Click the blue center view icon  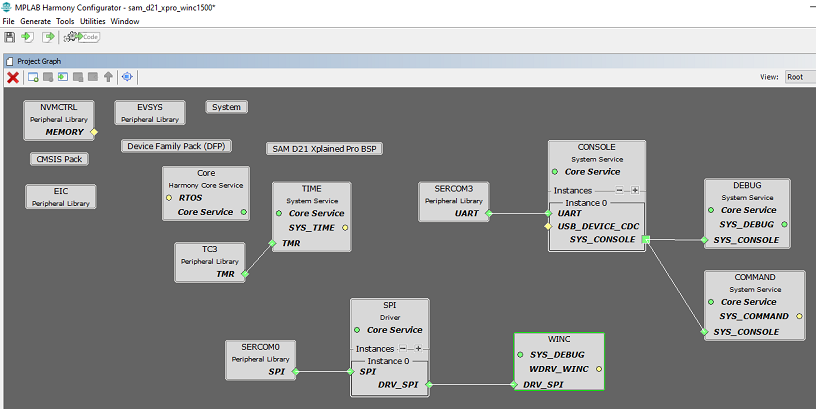coord(127,77)
